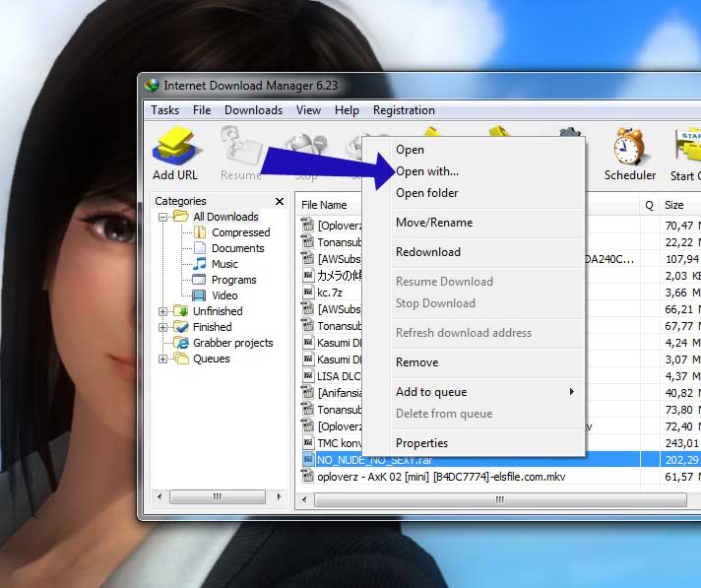Viewport: 701px width, 588px height.
Task: Click the 243,01 size cell
Action: click(x=681, y=443)
